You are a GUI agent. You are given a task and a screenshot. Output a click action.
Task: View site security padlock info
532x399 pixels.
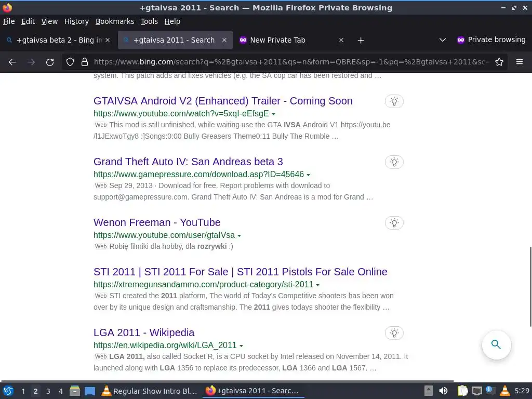click(85, 62)
